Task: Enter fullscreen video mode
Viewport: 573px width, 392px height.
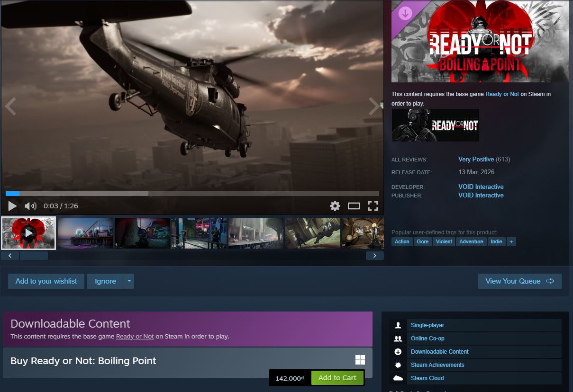Action: (373, 205)
